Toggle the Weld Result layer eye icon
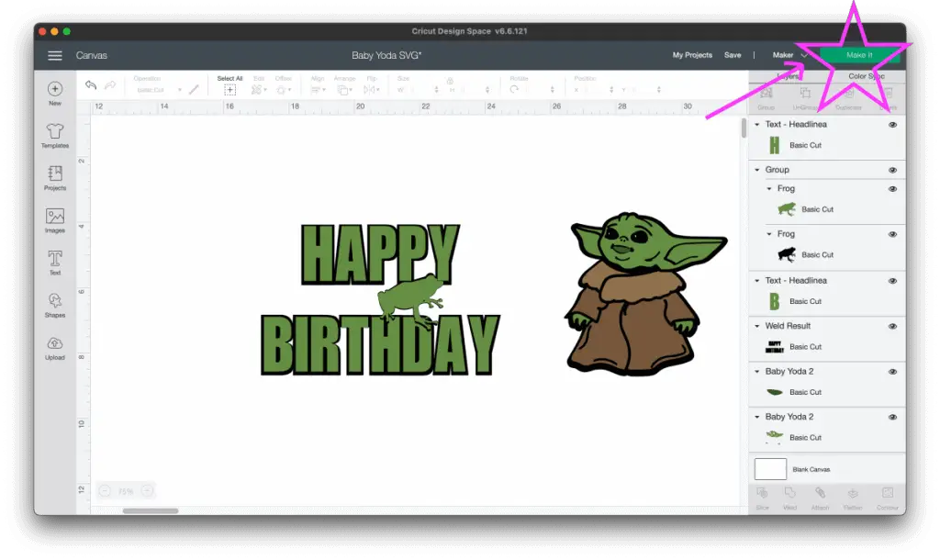 [x=892, y=326]
